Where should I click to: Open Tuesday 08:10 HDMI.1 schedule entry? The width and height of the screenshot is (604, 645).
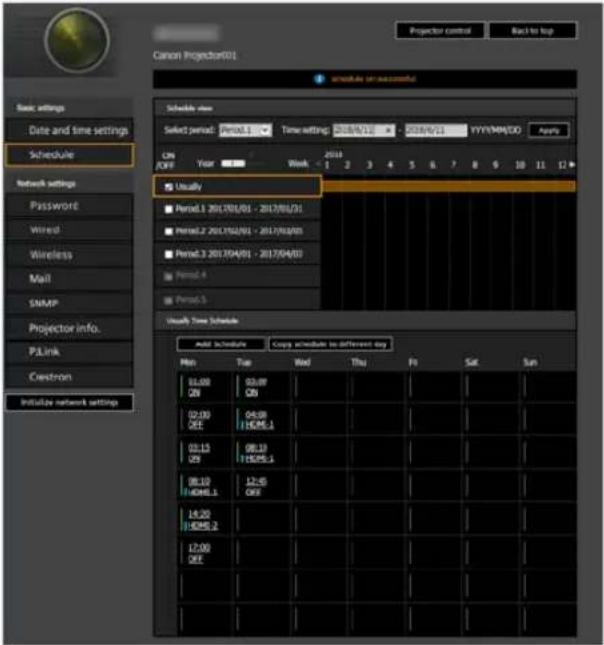coord(259,453)
